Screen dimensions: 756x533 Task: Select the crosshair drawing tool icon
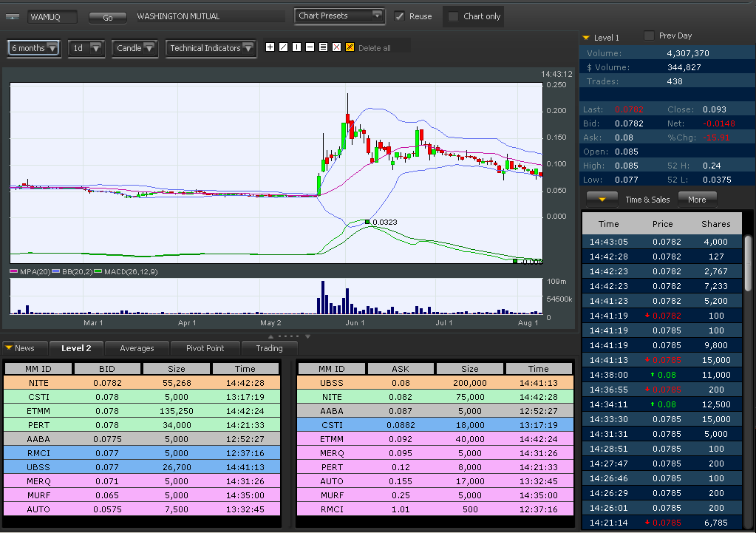click(x=270, y=47)
